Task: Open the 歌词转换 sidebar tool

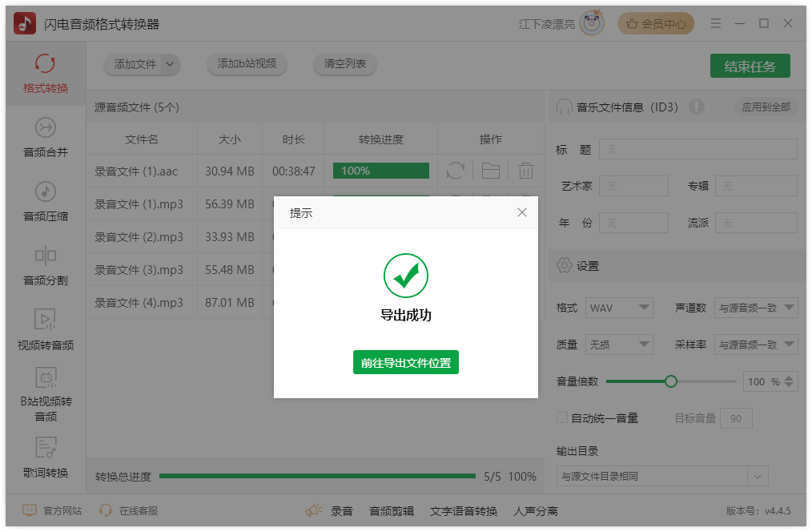Action: (46, 459)
